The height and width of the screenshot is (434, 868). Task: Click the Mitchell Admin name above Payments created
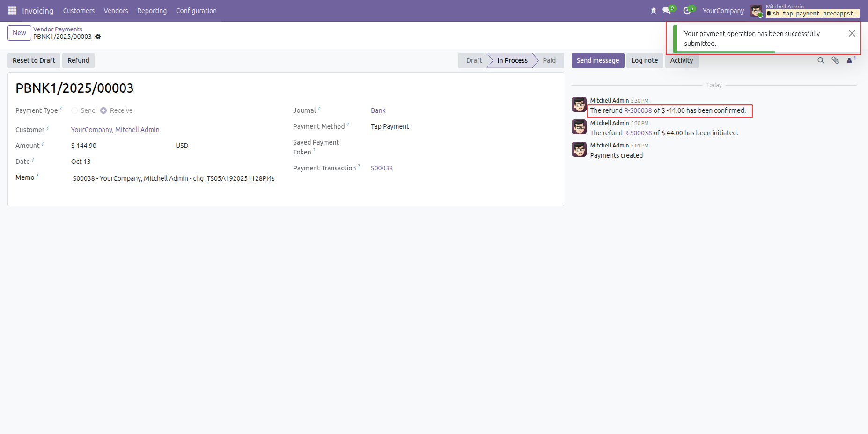609,146
